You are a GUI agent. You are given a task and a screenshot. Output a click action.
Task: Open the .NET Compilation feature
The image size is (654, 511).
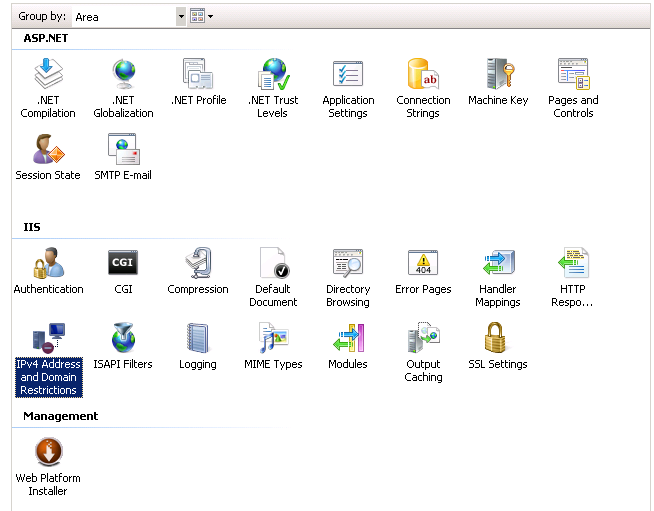click(48, 88)
